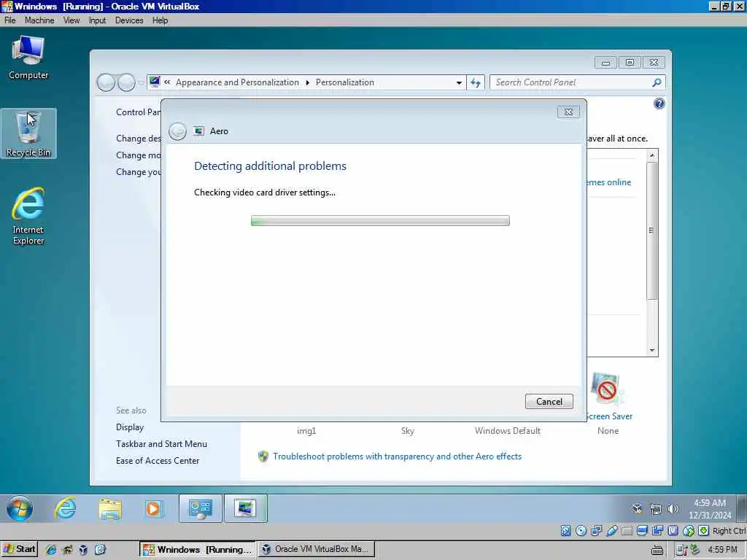Open VirtualBox Input menu
The image size is (747, 560).
[97, 20]
